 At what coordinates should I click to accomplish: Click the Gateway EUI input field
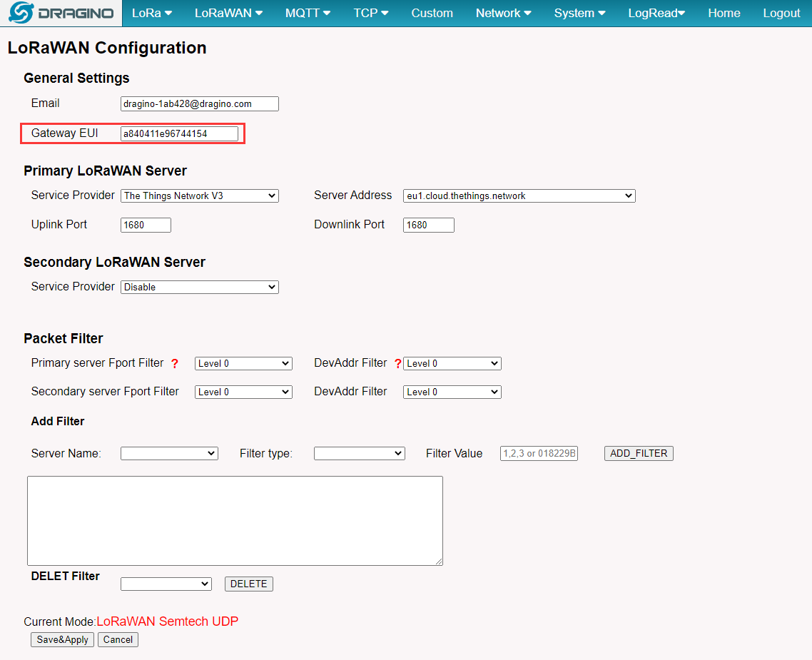coord(179,133)
